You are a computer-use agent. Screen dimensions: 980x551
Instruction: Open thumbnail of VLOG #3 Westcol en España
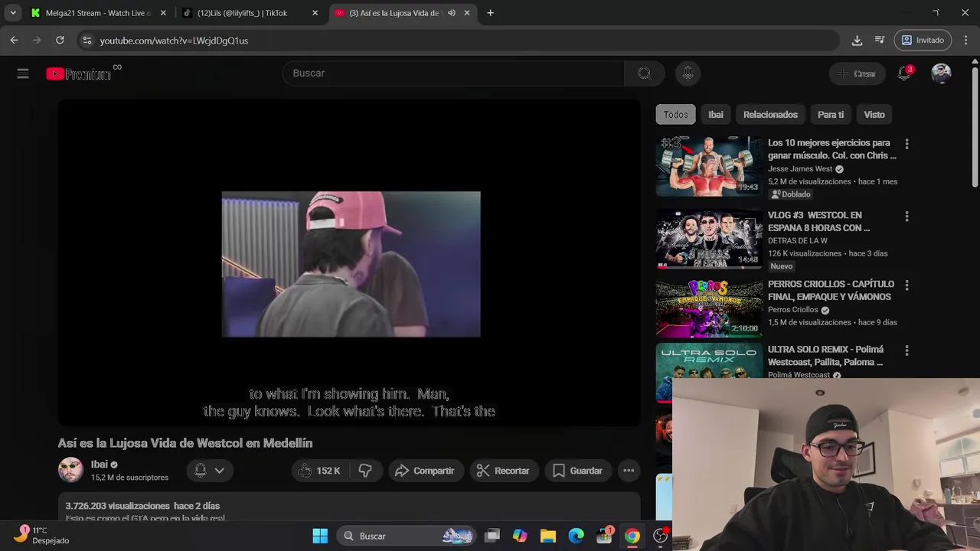pos(709,240)
